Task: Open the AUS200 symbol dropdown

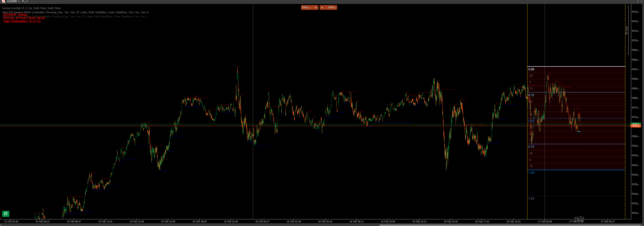Action: click(x=18, y=1)
